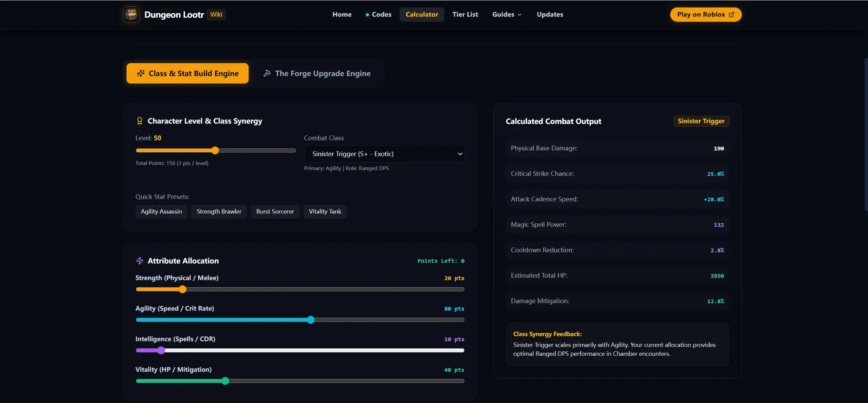The image size is (868, 403).
Task: Click the Estimated Total HP value 2950
Action: [717, 276]
